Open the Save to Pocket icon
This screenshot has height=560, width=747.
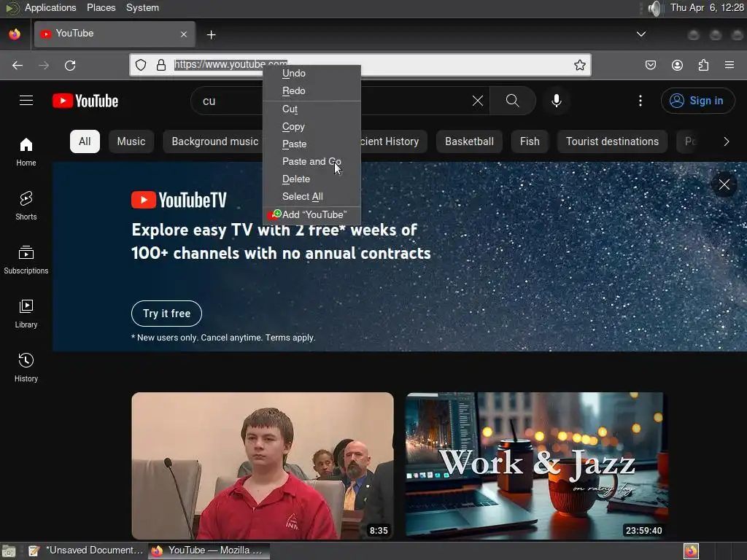coord(650,65)
